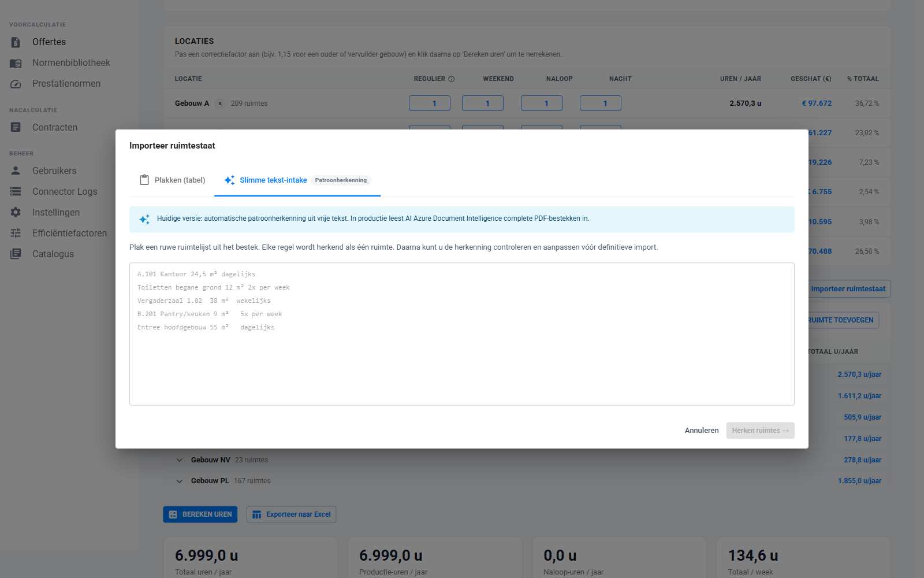
Task: Click the sparkle icon on Slimme tekst-intake tab
Action: (x=229, y=180)
